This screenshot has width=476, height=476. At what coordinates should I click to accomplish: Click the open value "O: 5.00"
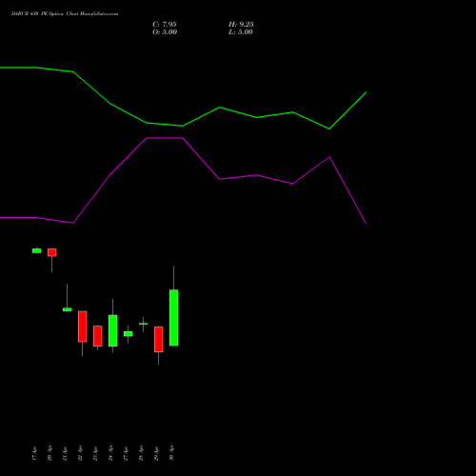165,32
